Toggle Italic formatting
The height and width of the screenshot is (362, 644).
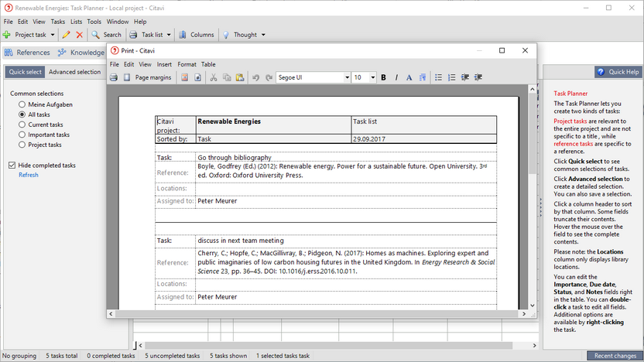coord(396,77)
